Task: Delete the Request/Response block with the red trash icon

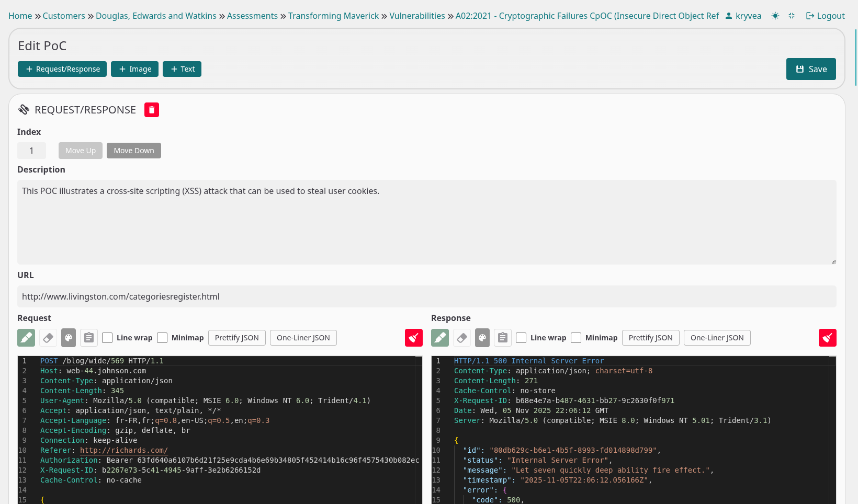Action: [152, 110]
